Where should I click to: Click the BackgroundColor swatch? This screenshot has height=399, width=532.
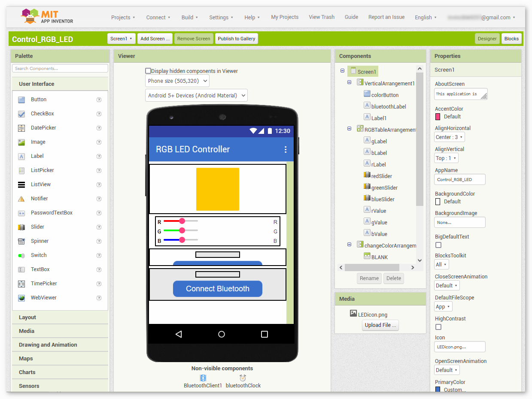point(438,202)
